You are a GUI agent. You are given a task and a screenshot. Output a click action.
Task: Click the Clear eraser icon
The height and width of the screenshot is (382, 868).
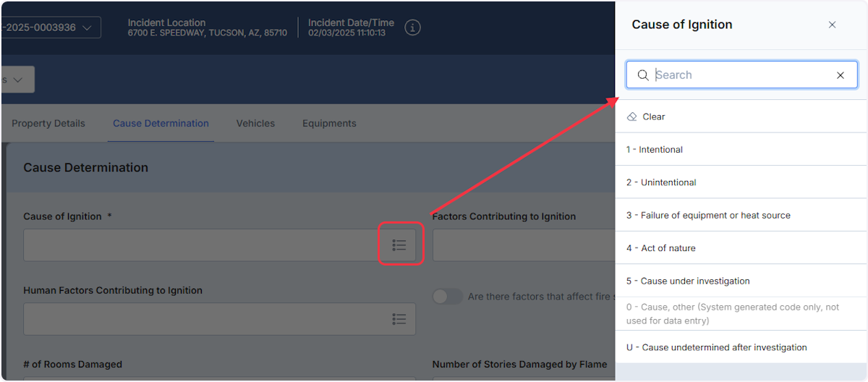[632, 116]
